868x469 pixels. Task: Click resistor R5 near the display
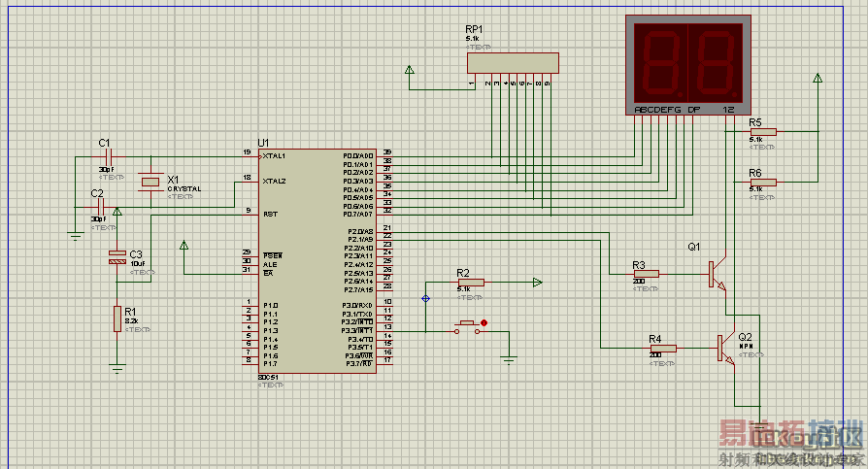coord(763,131)
